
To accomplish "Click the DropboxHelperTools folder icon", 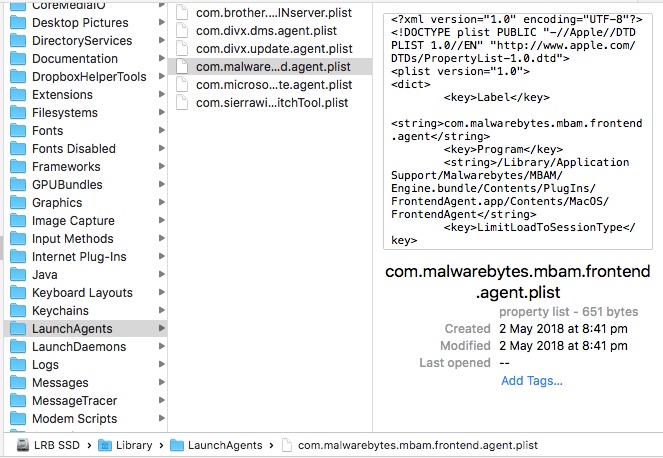I will point(18,77).
